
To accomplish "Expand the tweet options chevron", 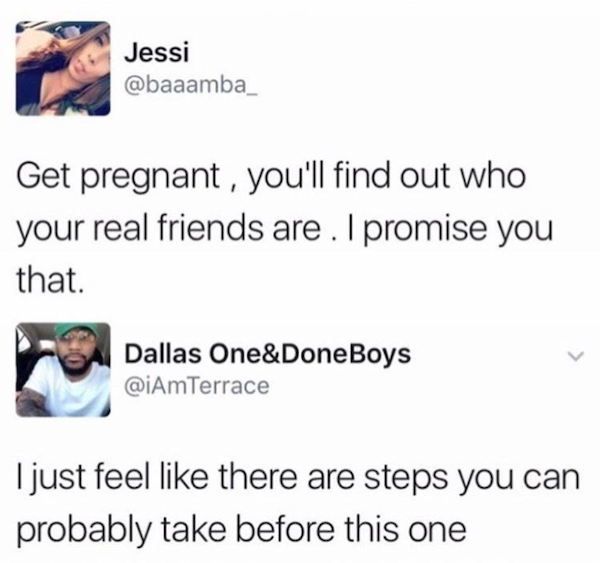I will (x=576, y=356).
